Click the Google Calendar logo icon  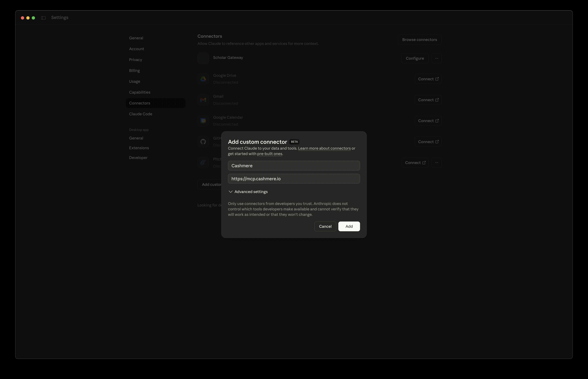pyautogui.click(x=203, y=121)
